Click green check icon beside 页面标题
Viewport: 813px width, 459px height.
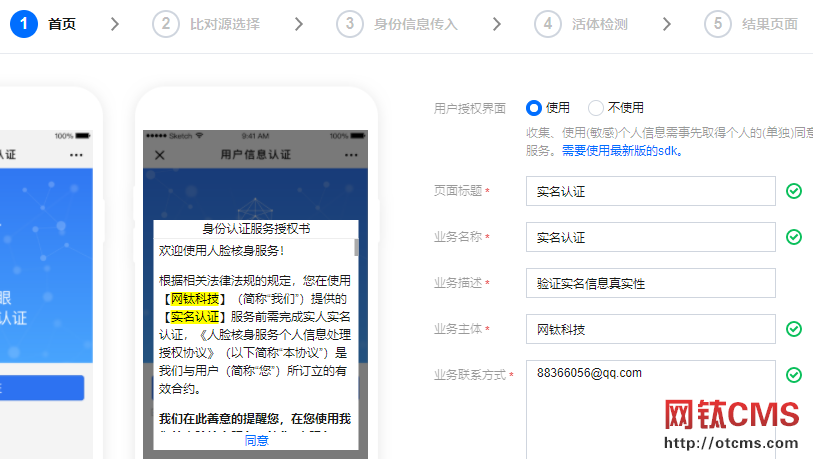coord(794,191)
